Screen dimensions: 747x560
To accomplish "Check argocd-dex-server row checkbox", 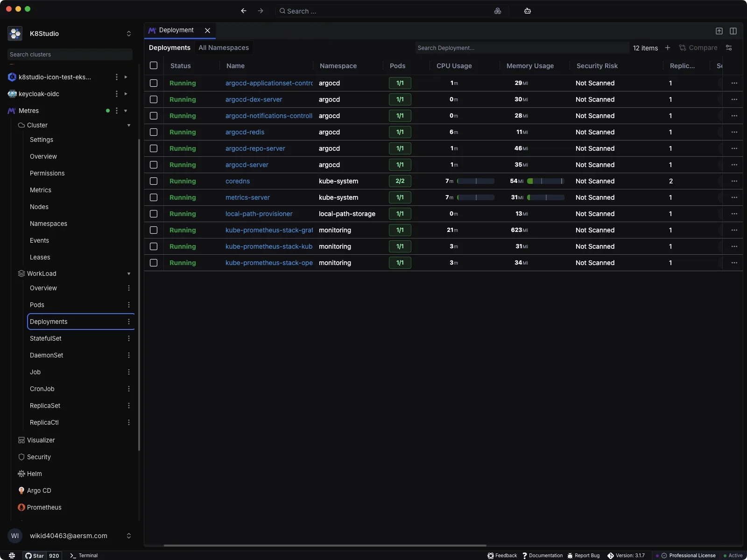I will coord(154,99).
